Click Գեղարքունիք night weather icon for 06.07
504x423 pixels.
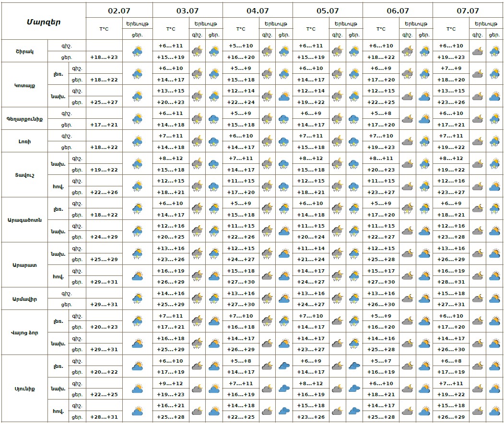click(407, 119)
